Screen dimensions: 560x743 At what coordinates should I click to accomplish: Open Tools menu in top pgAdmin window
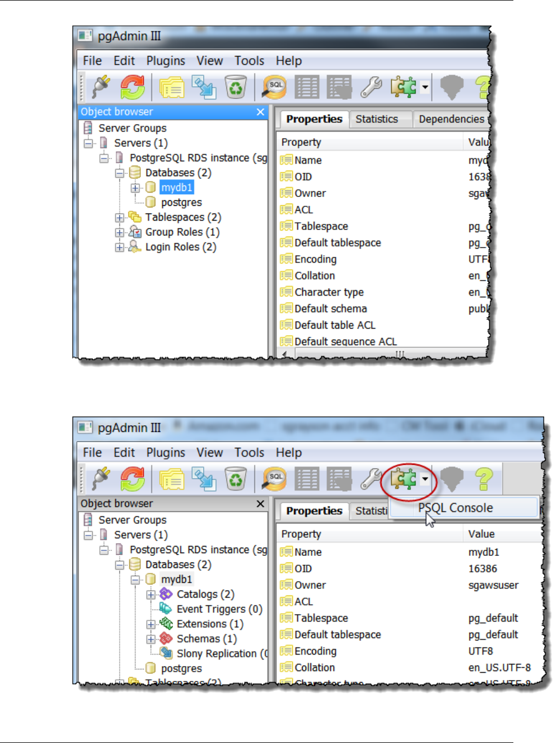tap(249, 60)
